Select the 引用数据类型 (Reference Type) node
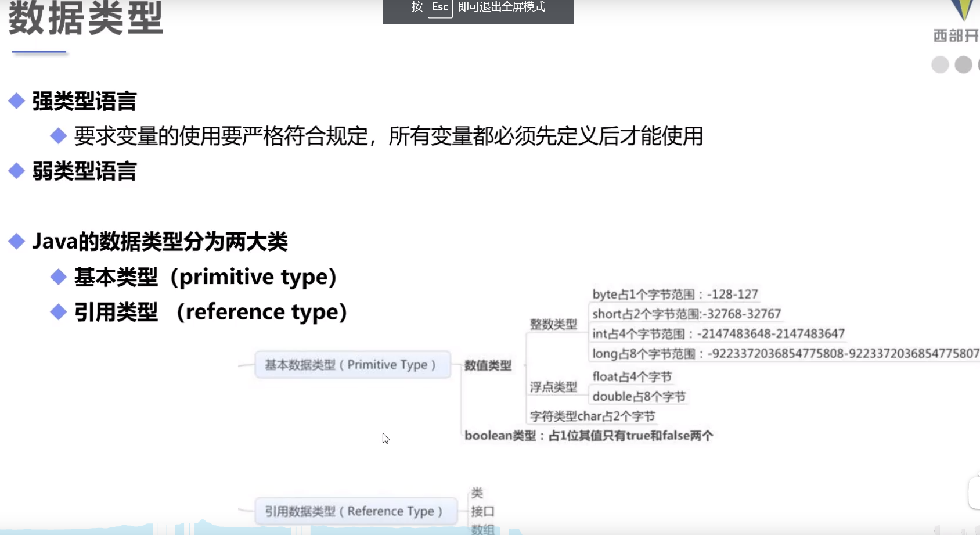980x535 pixels. click(355, 511)
